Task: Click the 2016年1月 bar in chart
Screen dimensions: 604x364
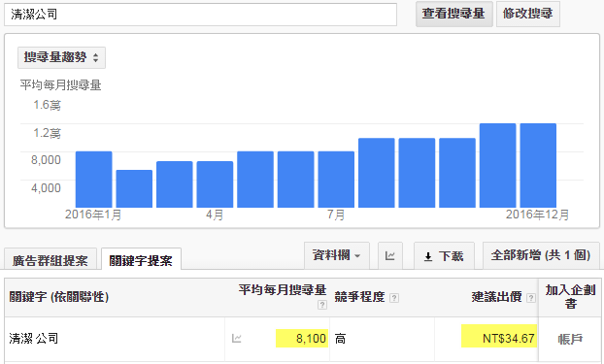Action: [93, 180]
